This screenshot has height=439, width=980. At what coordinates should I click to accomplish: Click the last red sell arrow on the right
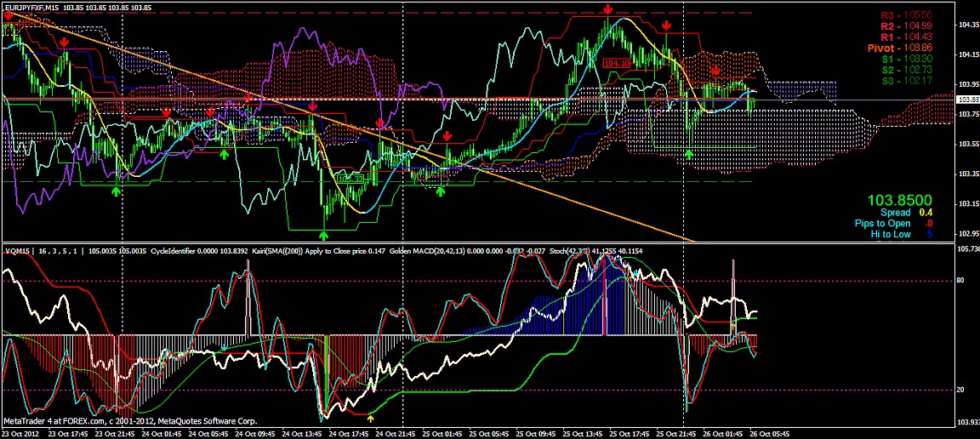pos(716,71)
